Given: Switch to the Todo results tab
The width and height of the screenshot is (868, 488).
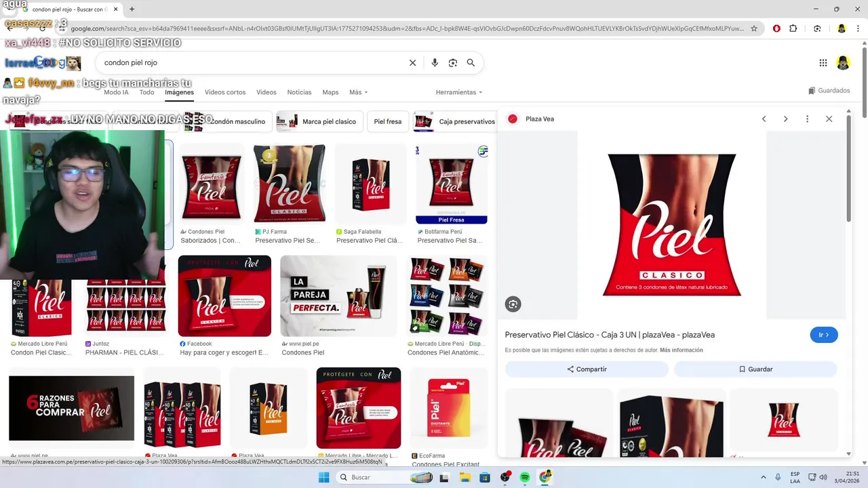Looking at the screenshot, I should tap(146, 92).
